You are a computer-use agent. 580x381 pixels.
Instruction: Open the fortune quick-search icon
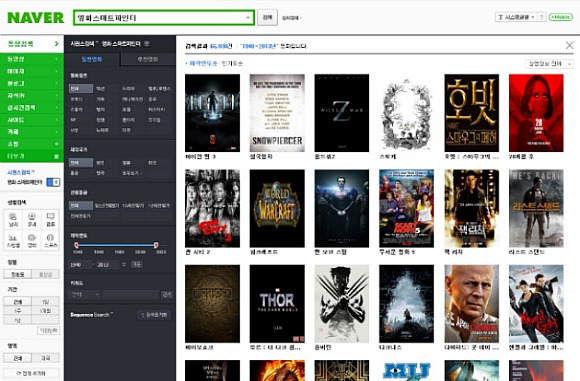pos(32,219)
